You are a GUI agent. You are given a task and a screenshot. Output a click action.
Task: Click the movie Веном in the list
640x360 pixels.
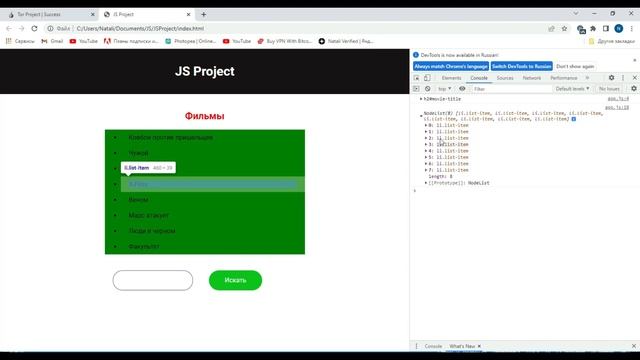click(x=138, y=200)
